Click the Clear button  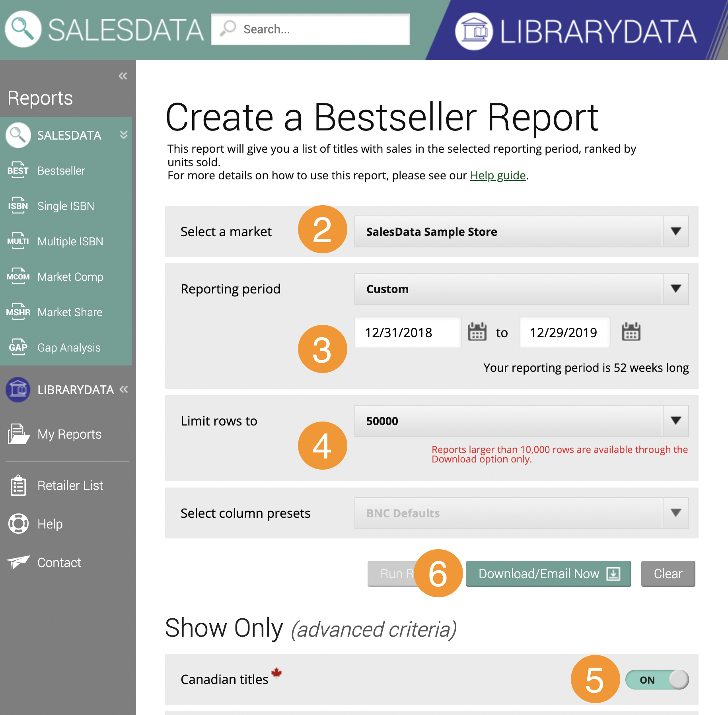[668, 574]
